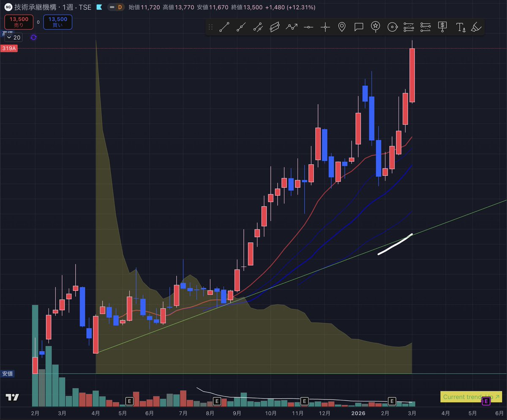
Task: Click the 319A price scale label
Action: (9, 49)
